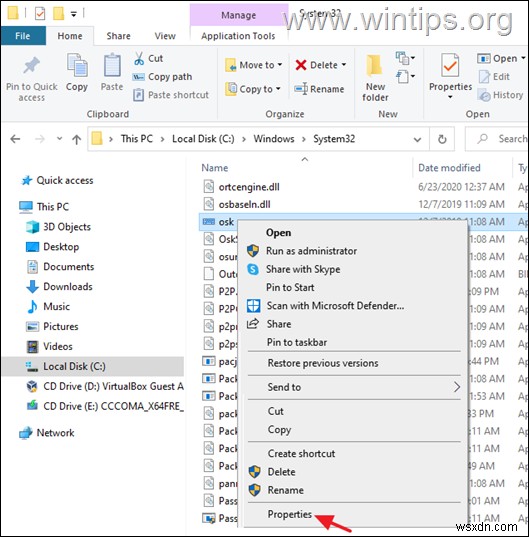Switch to the Home tab
The width and height of the screenshot is (529, 537).
(x=70, y=36)
